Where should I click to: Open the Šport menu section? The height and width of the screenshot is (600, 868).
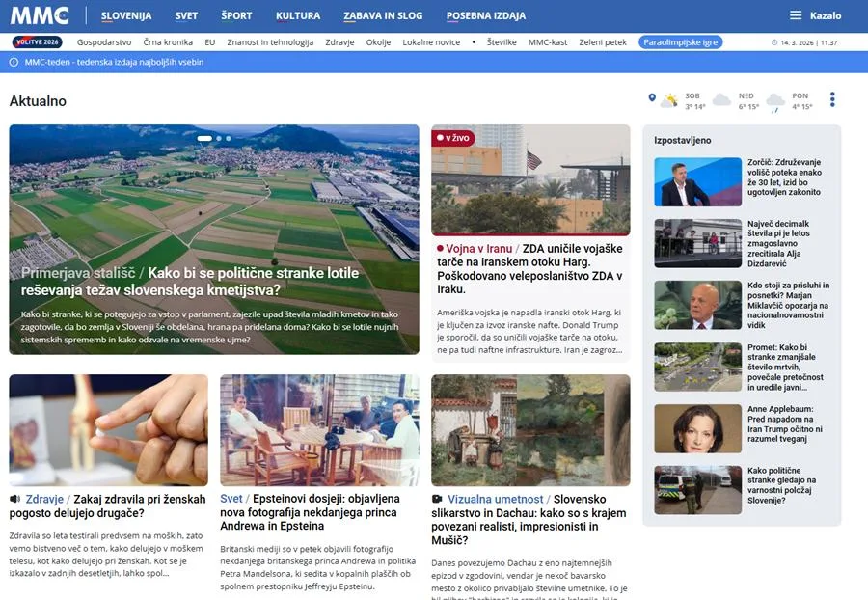(236, 15)
